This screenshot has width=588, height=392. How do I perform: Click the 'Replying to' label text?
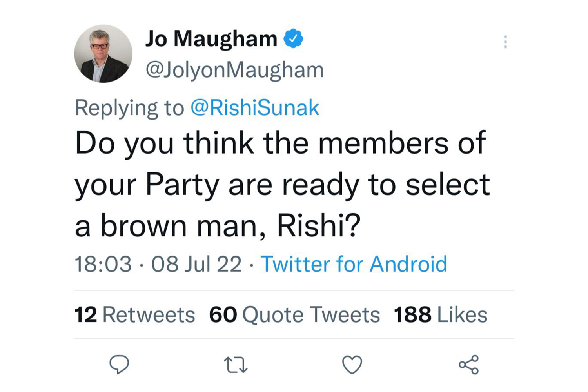tap(129, 108)
